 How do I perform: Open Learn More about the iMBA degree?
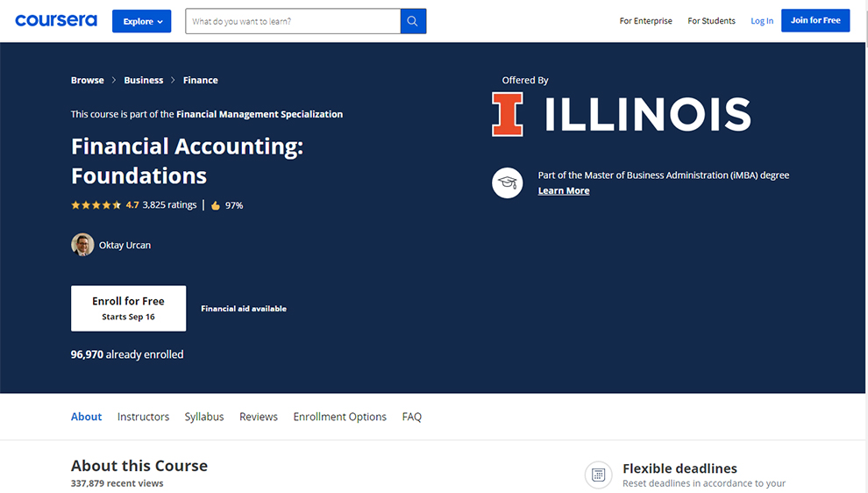pyautogui.click(x=564, y=190)
